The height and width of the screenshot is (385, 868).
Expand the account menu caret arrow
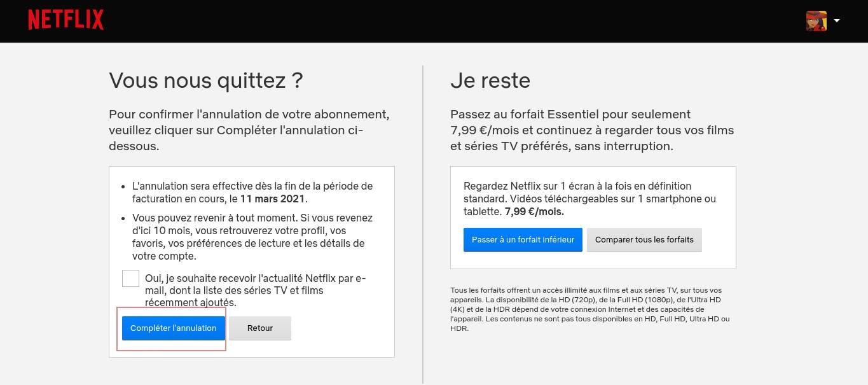click(x=837, y=20)
